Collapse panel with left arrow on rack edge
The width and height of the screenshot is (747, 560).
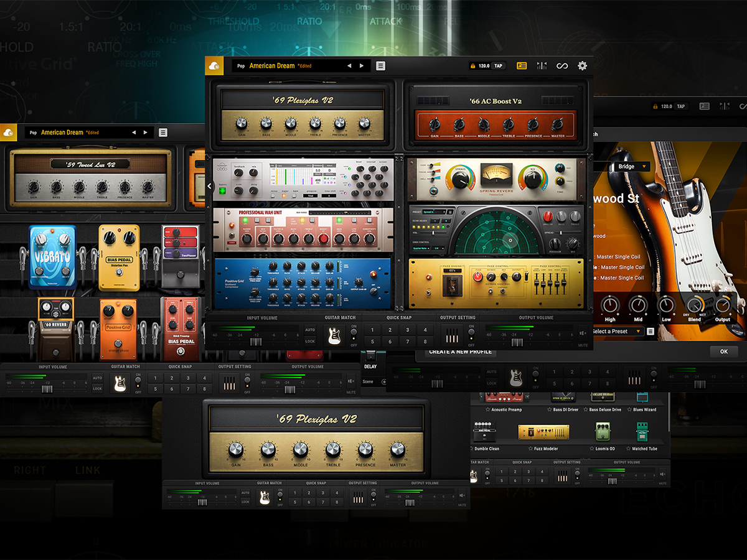click(210, 185)
